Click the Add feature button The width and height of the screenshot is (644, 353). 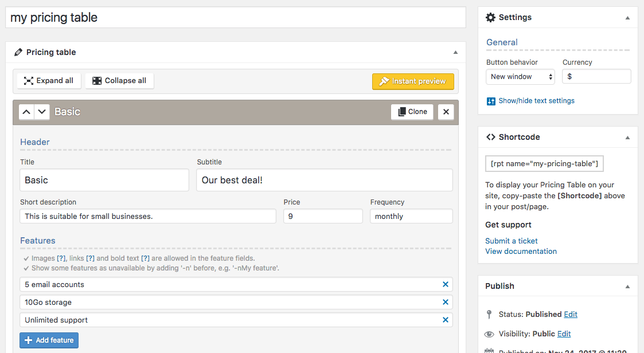49,340
